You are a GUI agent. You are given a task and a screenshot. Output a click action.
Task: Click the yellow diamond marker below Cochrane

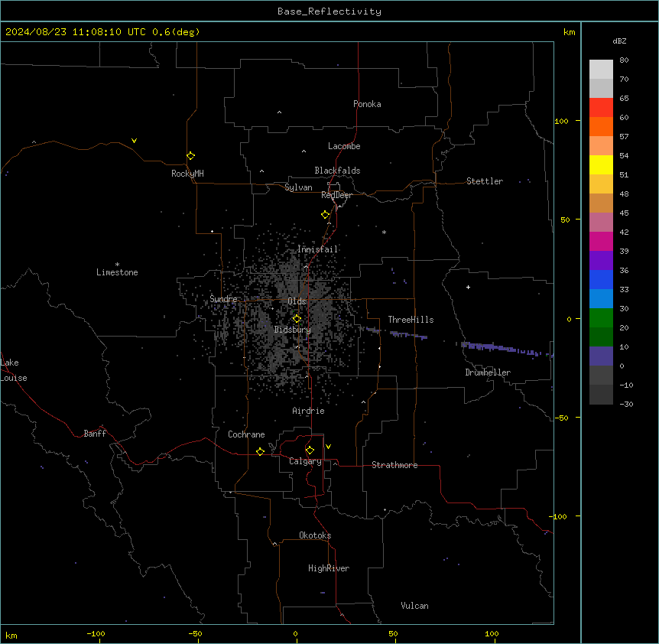(x=260, y=451)
